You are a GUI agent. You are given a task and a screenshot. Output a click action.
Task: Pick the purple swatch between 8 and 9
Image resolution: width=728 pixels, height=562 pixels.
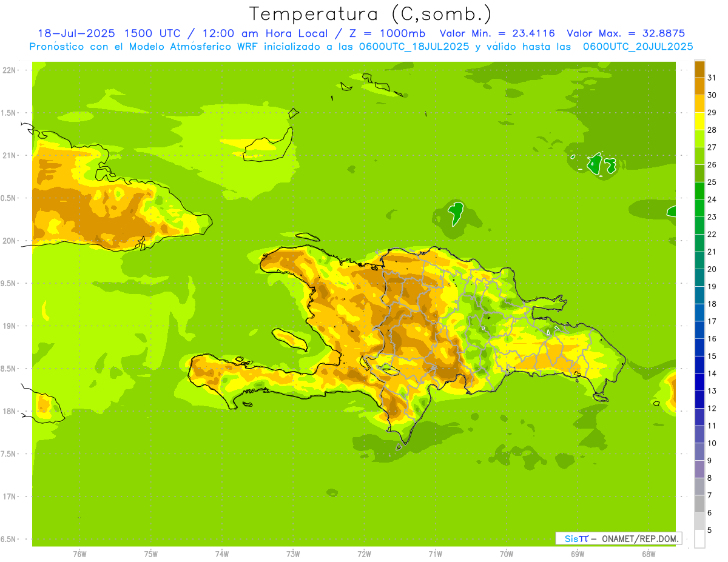pos(699,469)
